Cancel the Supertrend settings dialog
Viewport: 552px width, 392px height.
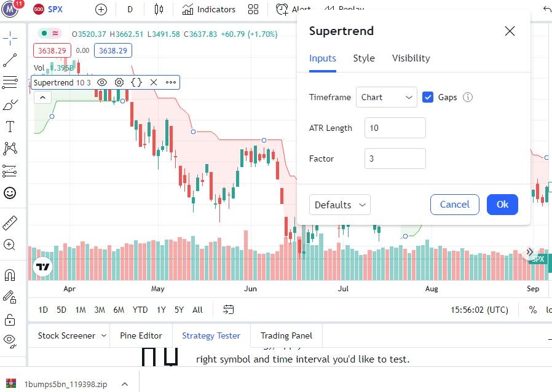454,205
